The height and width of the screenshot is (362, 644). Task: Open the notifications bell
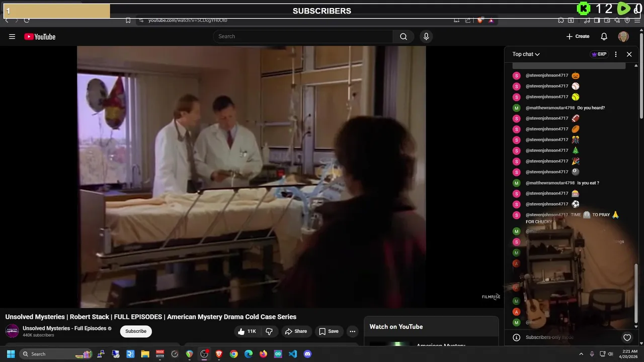coord(604,36)
